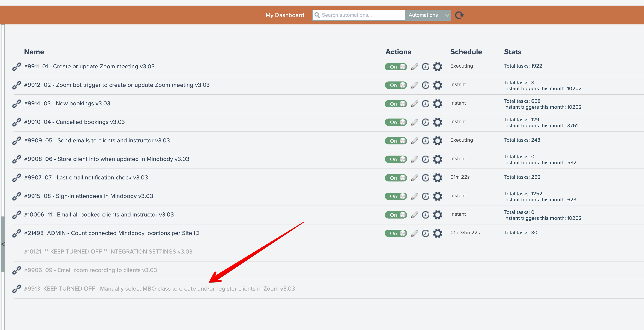
Task: Disable #10006 Email all booked clients toggle
Action: click(396, 215)
